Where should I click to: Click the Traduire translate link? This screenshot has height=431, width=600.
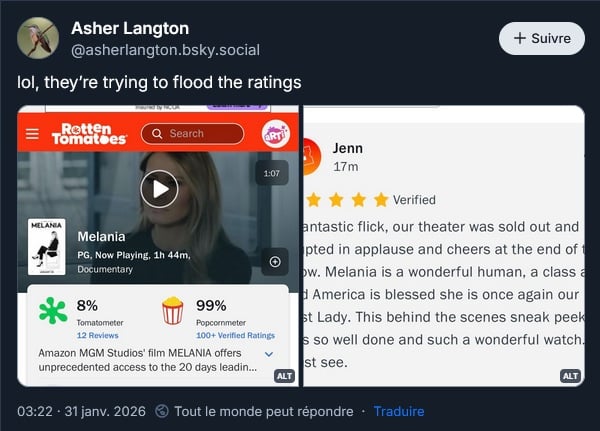click(x=399, y=411)
